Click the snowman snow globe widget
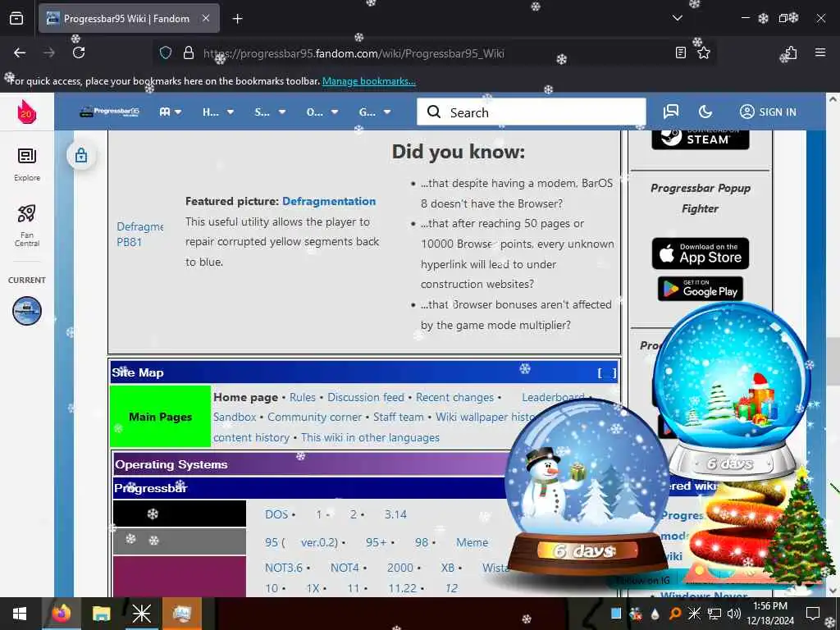This screenshot has width=840, height=630. click(587, 487)
